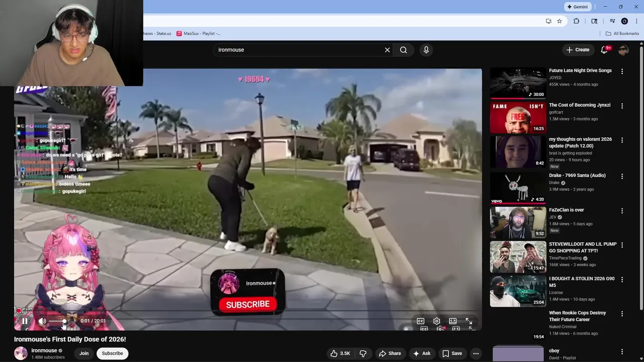Open JEV channel name
Screen dimensions: 644x362
pyautogui.click(x=552, y=217)
